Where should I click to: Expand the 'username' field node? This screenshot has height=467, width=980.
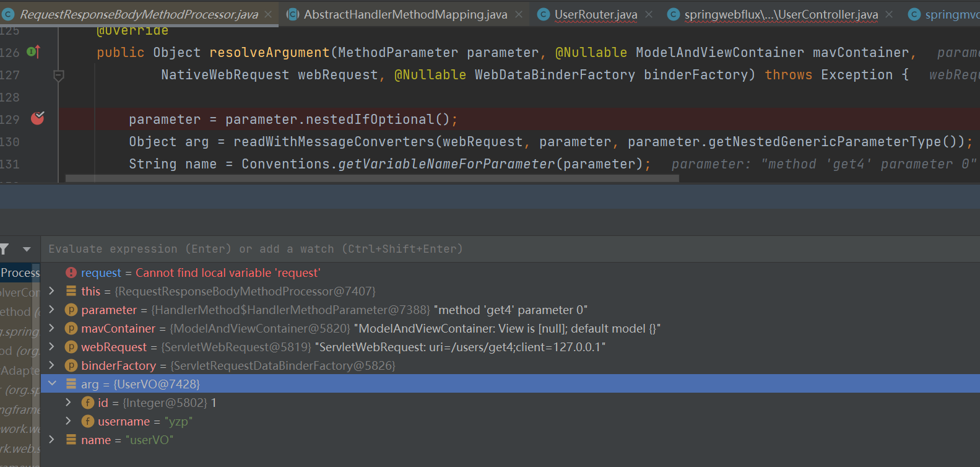(69, 421)
